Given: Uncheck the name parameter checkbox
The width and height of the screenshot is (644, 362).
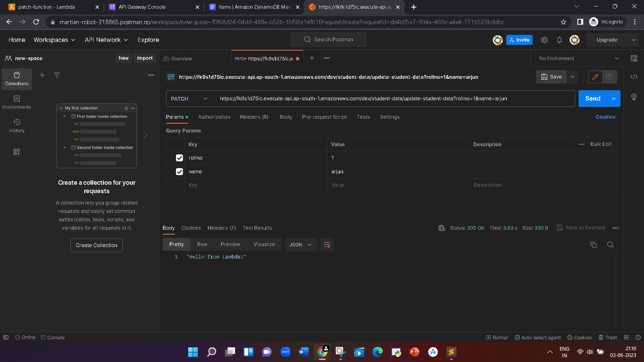Looking at the screenshot, I should coord(179,172).
